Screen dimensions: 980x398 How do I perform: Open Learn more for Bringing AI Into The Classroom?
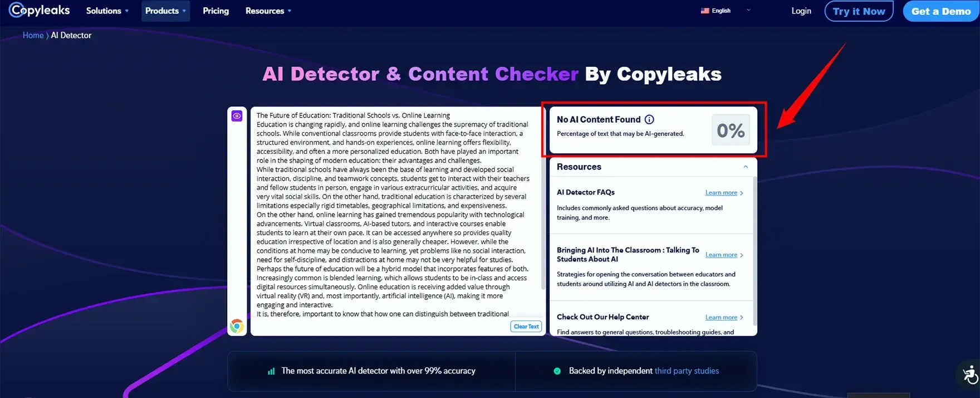point(724,255)
